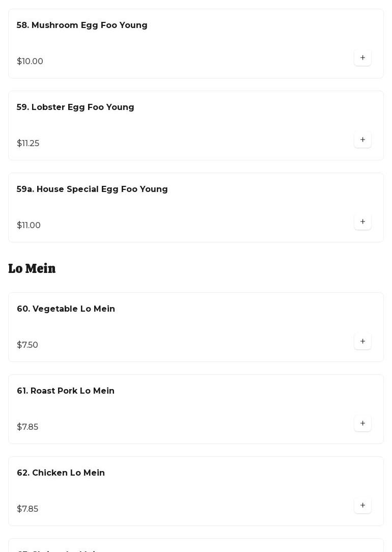Viewport: 392px width, 552px height.
Task: Click the $7.50 Vegetable Lo Mein price
Action: (x=27, y=345)
